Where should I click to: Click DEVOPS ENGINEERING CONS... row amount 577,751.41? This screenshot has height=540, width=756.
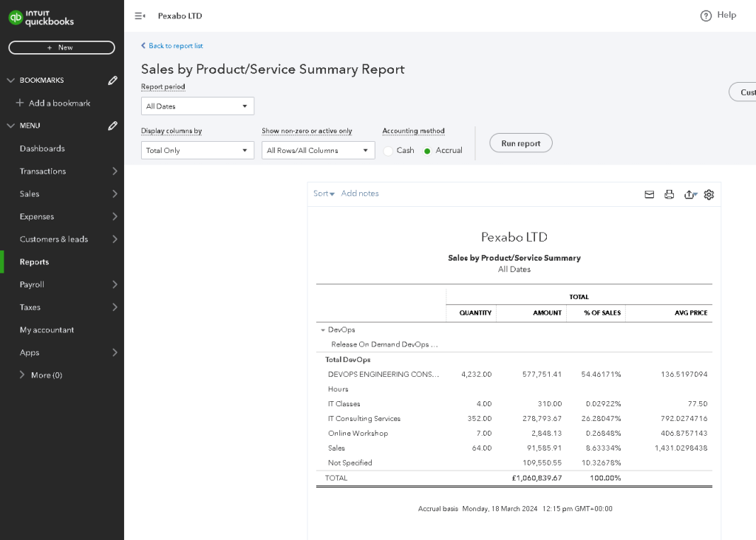click(542, 374)
